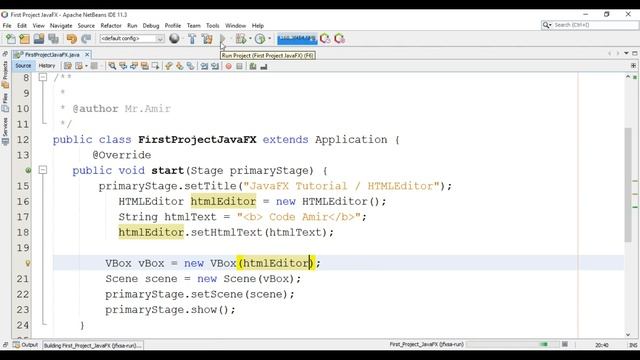The image size is (640, 360).
Task: Click the Shift Line Right icon
Action: point(215,66)
